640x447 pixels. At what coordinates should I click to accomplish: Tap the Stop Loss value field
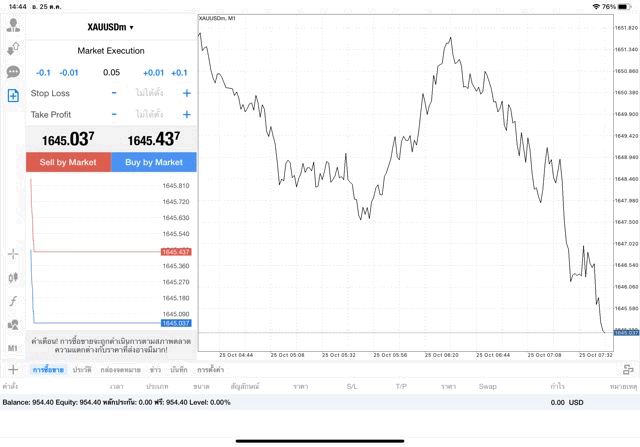(x=150, y=93)
